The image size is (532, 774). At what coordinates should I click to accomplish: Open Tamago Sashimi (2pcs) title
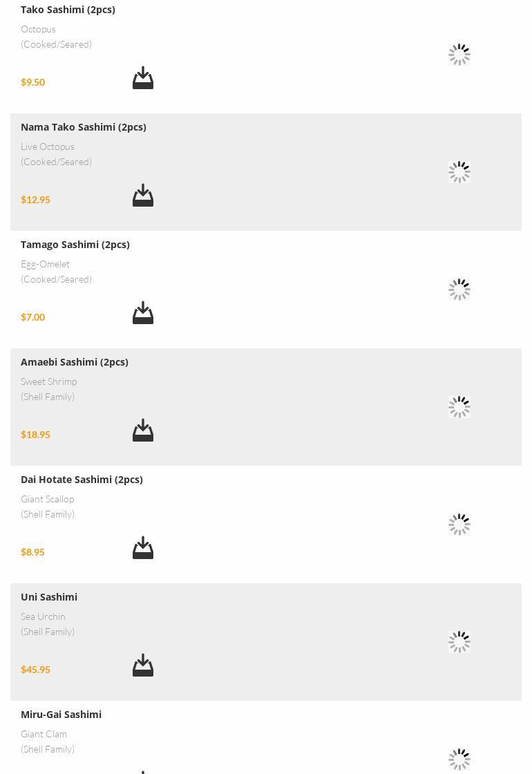point(75,245)
